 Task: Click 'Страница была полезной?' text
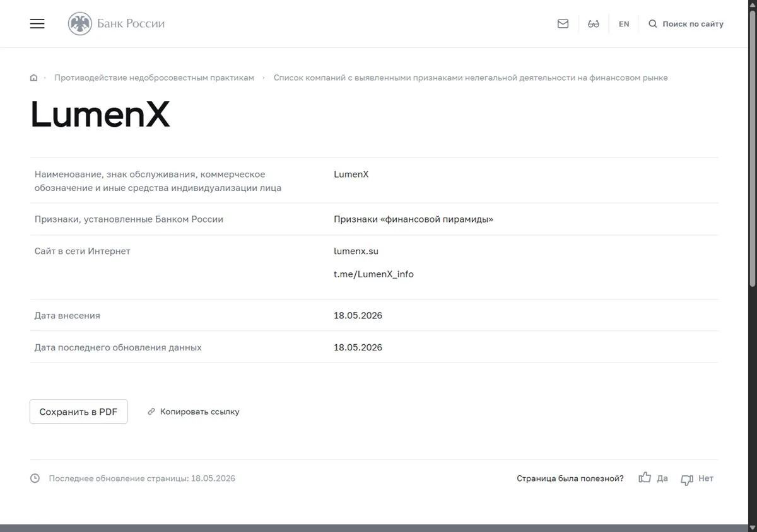(x=570, y=478)
